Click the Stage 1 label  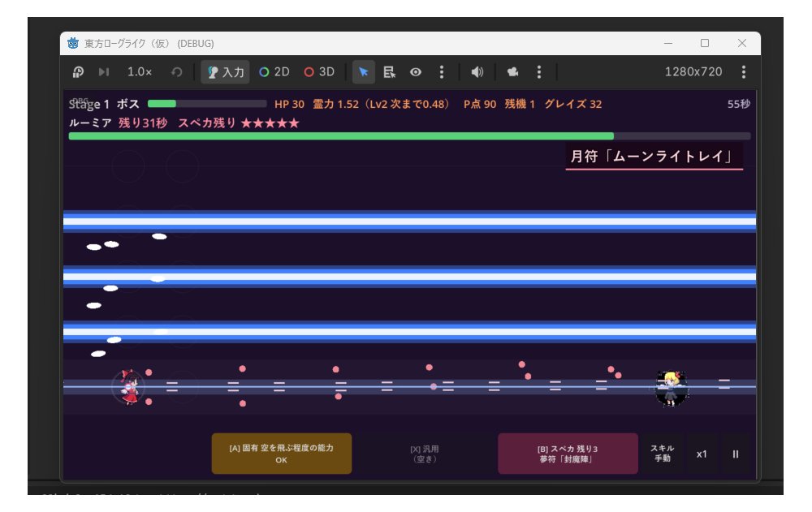click(89, 104)
